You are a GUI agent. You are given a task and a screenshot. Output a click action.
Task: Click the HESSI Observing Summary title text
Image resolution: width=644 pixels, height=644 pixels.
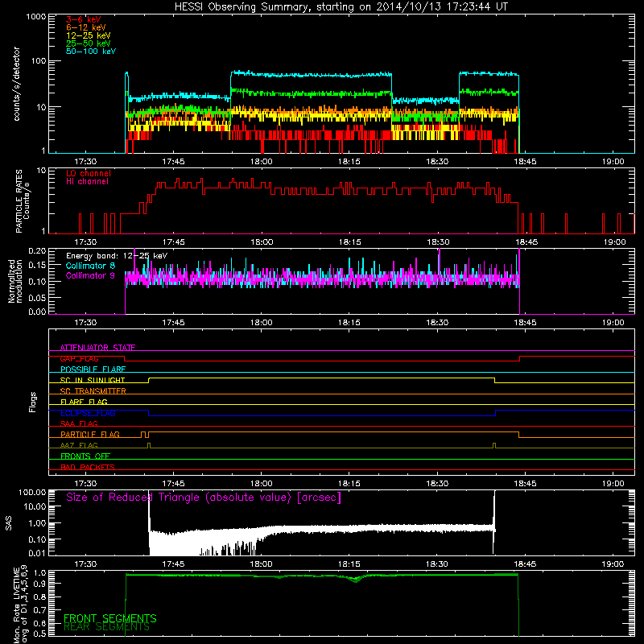click(341, 7)
